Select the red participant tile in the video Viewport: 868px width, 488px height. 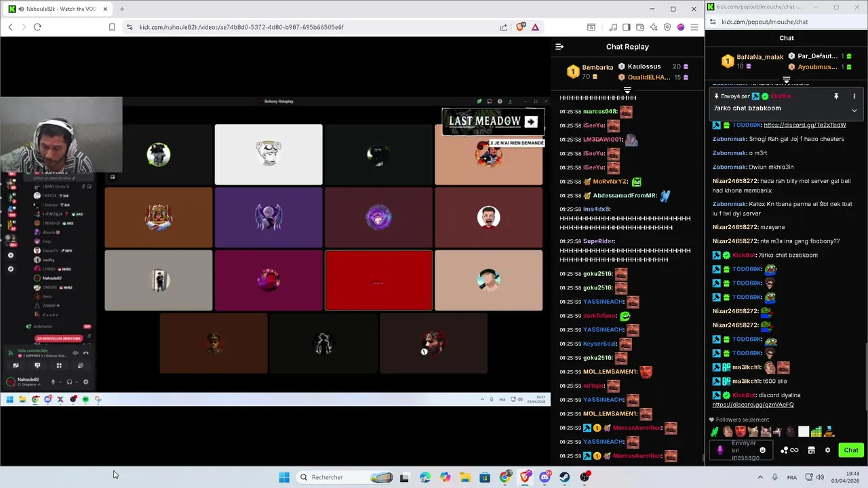pyautogui.click(x=378, y=281)
